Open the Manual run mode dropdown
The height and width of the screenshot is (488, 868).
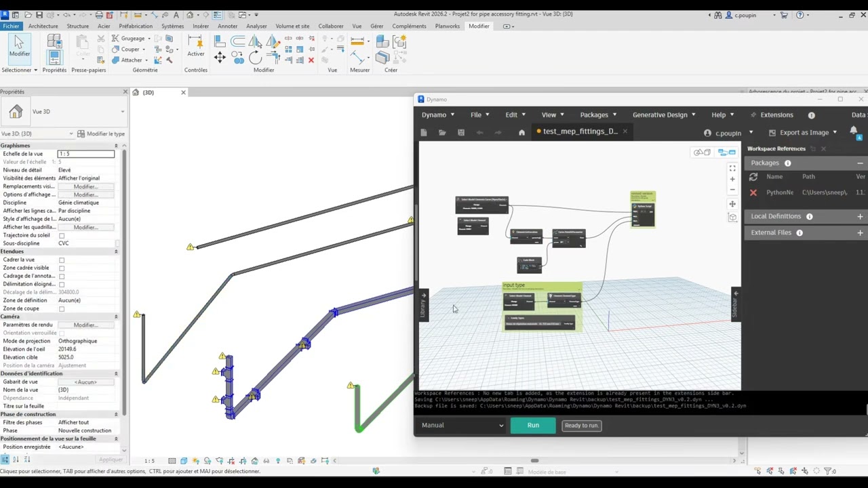[x=462, y=426]
